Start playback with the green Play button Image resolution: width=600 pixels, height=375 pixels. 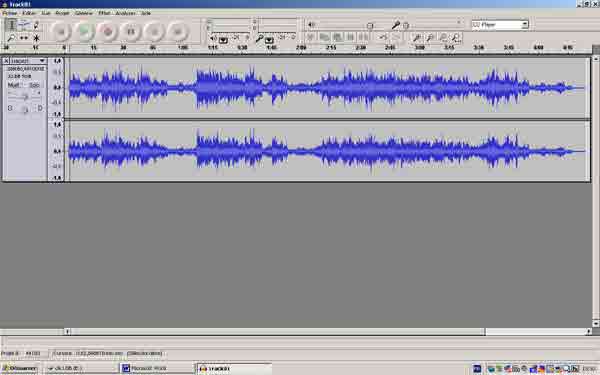click(85, 31)
